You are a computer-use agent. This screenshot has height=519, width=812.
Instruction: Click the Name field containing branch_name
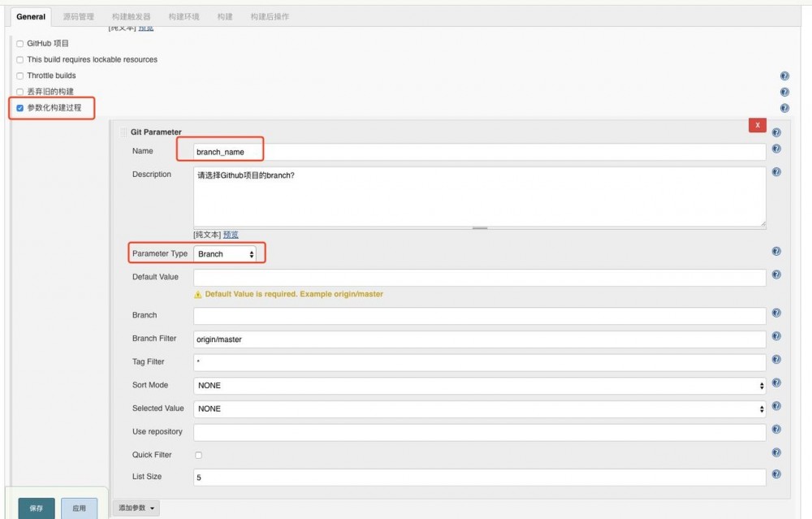[x=480, y=152]
